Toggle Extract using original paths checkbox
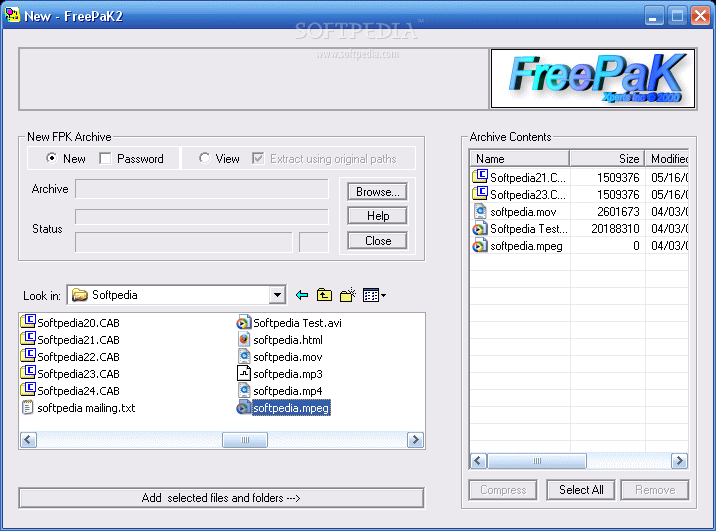716x531 pixels. point(258,158)
